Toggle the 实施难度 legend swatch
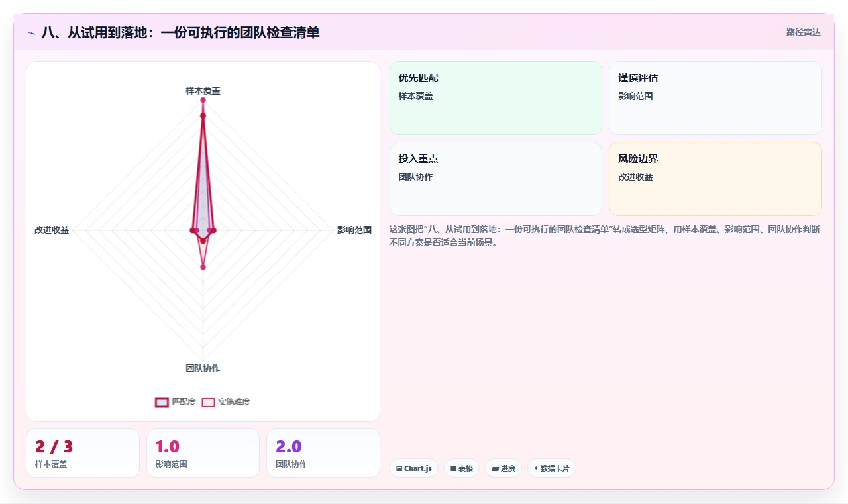This screenshot has height=504, width=848. (x=208, y=402)
